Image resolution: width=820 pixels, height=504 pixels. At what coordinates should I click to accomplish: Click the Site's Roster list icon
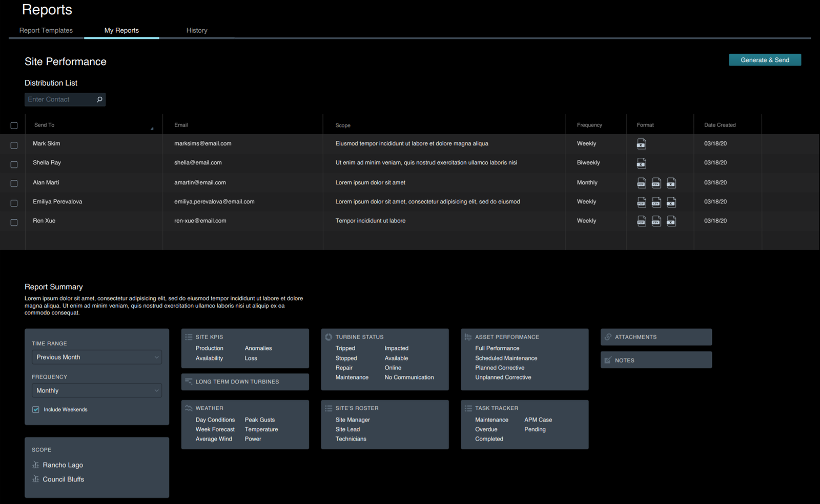tap(329, 408)
